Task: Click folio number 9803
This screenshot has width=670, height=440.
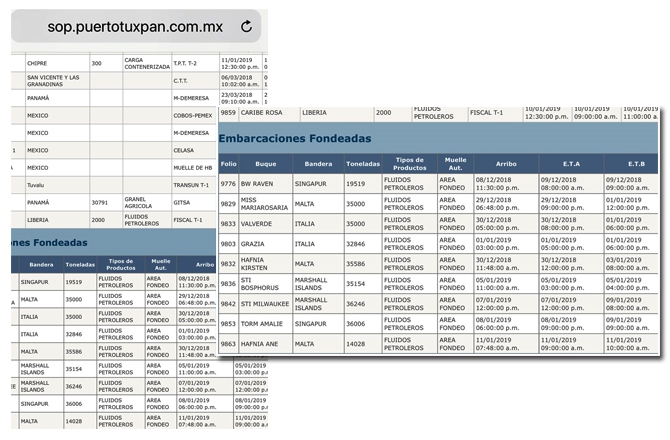Action: click(x=228, y=244)
